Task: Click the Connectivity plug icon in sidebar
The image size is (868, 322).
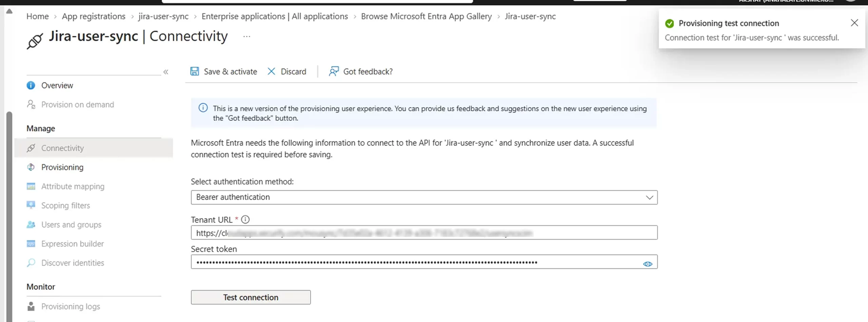Action: point(31,148)
